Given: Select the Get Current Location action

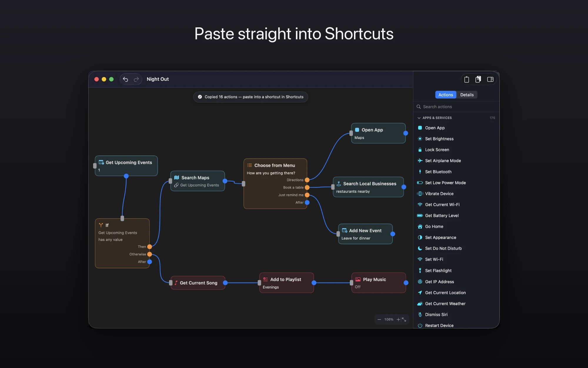Looking at the screenshot, I should pos(456,293).
